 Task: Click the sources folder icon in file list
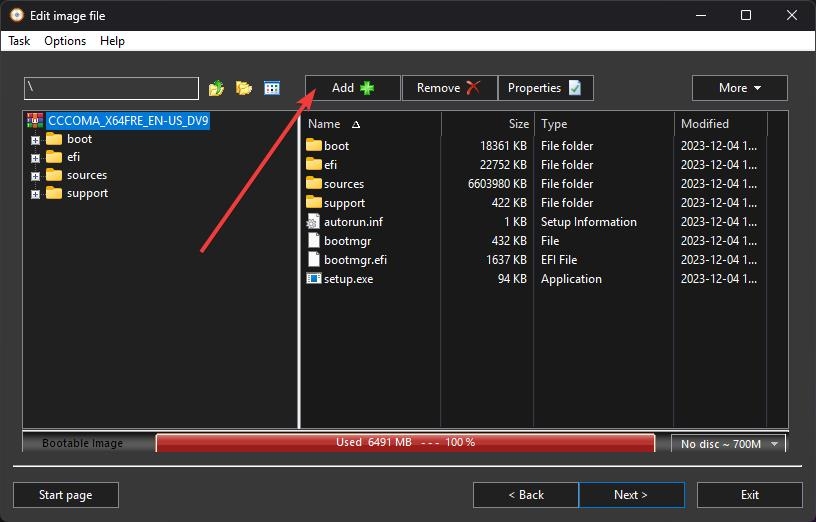click(313, 183)
